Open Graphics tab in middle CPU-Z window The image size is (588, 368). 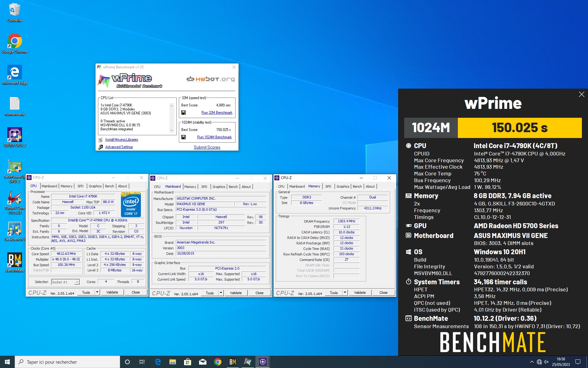point(219,187)
